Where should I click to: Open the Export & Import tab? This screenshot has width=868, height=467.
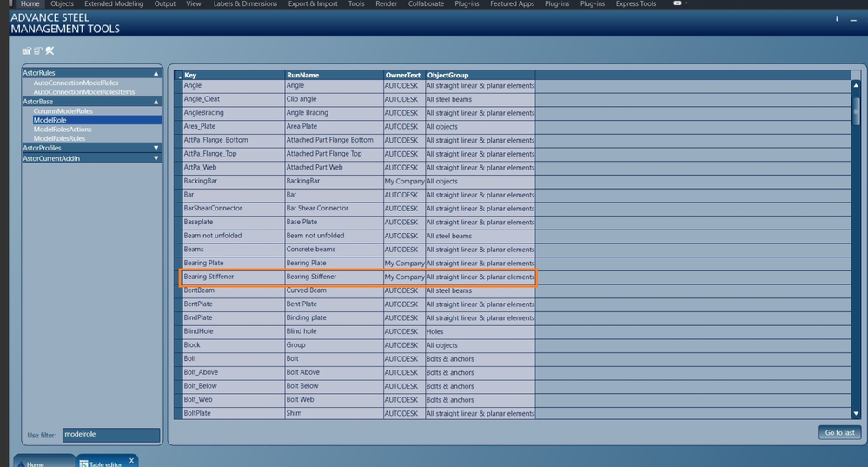[x=313, y=3]
